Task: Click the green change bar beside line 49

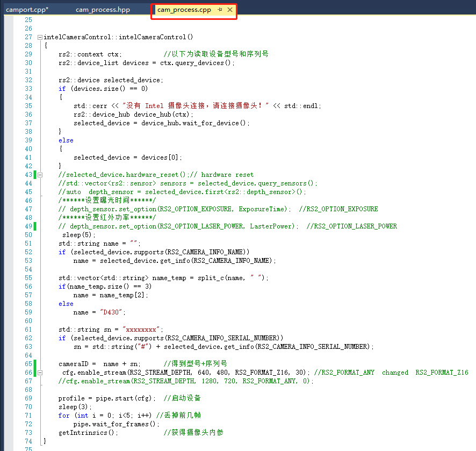Action: [x=34, y=226]
